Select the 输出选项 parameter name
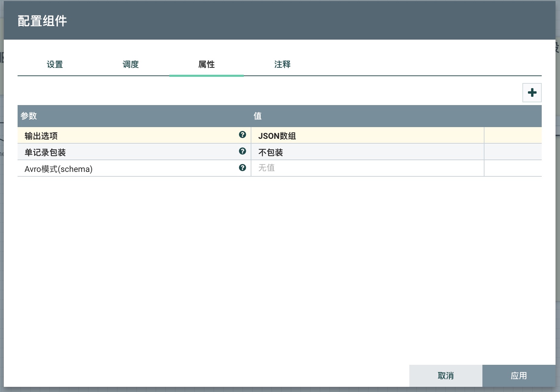This screenshot has height=392, width=560. [41, 136]
